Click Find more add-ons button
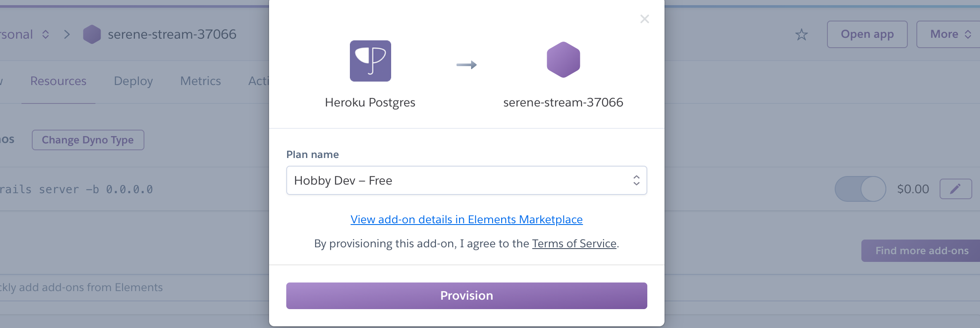Viewport: 980px width, 328px height. coord(922,251)
